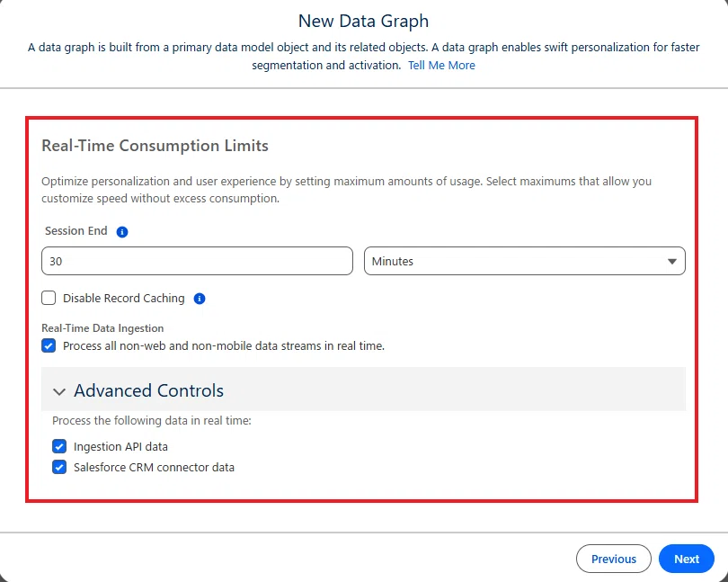Collapse Advanced Controls using the chevron icon
The image size is (728, 582).
pyautogui.click(x=59, y=391)
